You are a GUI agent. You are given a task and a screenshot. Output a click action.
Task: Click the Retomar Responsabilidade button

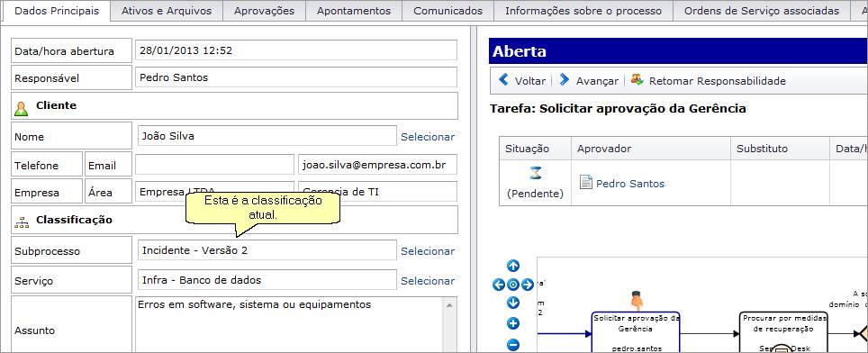click(x=709, y=81)
